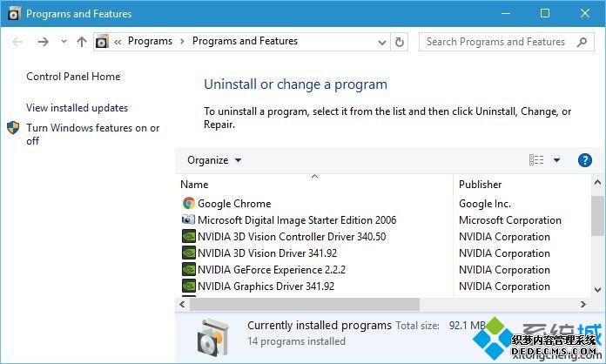Select Programs and Features breadcrumb
This screenshot has height=364, width=606.
click(245, 41)
